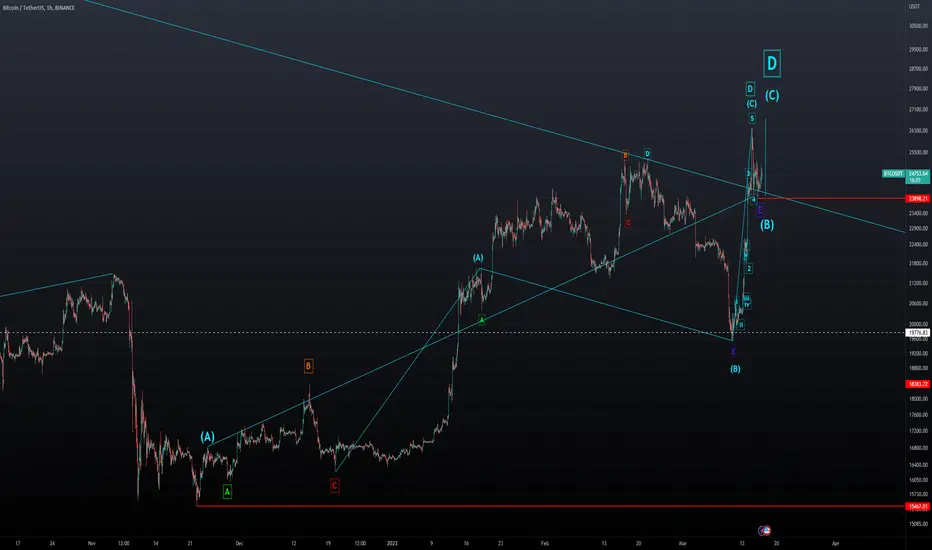The width and height of the screenshot is (932, 550).
Task: Select the large (C) label beneath big D
Action: point(772,95)
